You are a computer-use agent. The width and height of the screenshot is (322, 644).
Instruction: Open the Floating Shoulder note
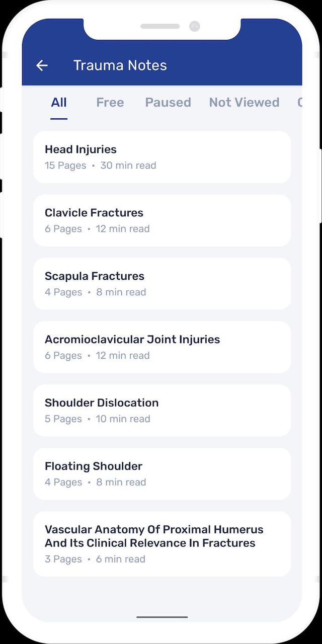coord(161,473)
